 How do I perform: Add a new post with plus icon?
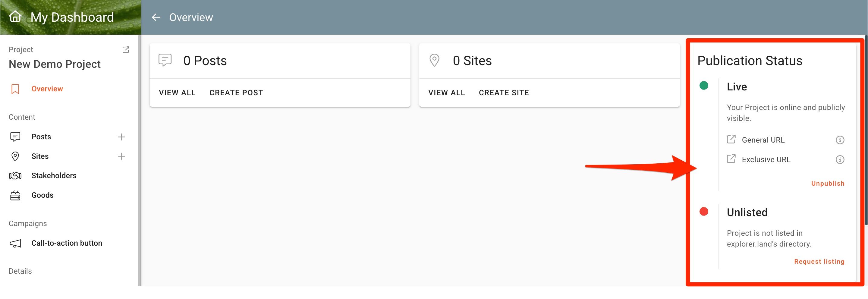click(121, 137)
